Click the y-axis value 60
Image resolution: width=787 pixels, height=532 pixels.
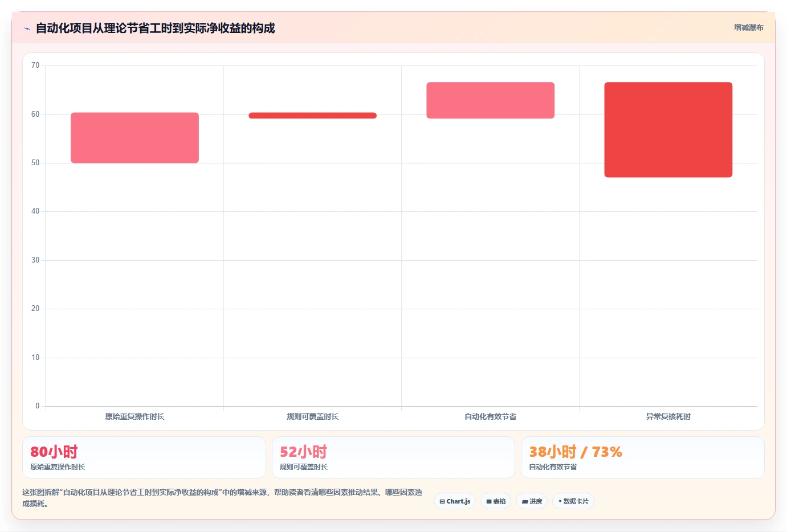[x=35, y=114]
